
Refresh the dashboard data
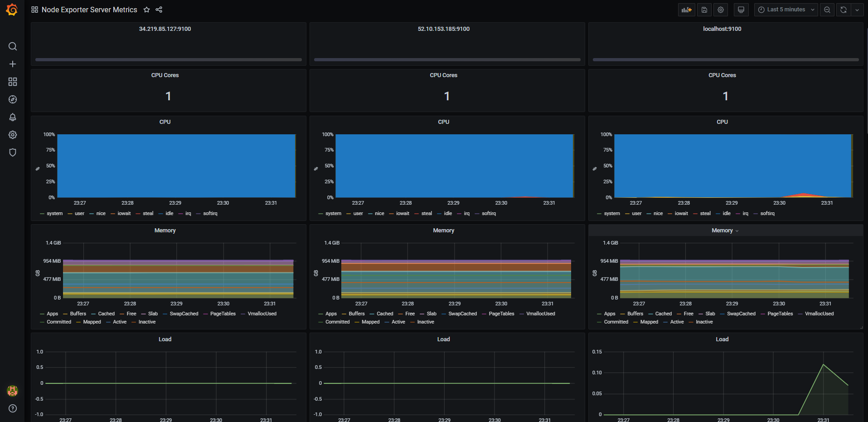(x=843, y=10)
